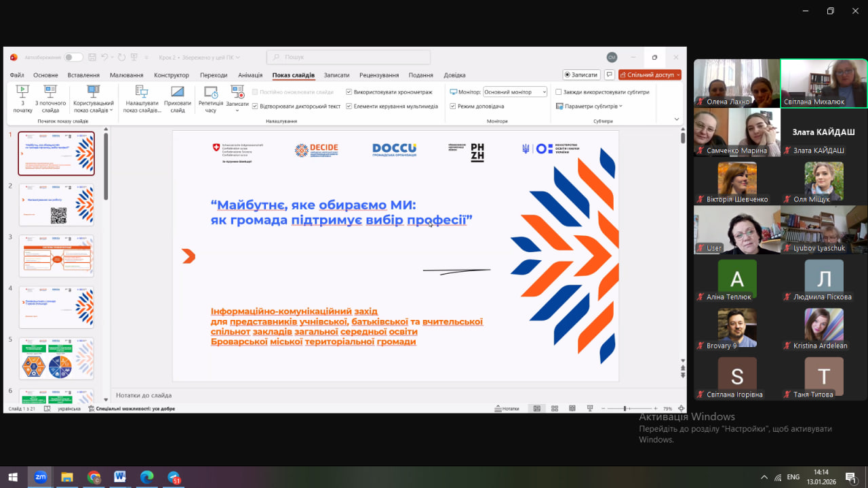Select slide 2 thumbnail with QR code

[56, 205]
